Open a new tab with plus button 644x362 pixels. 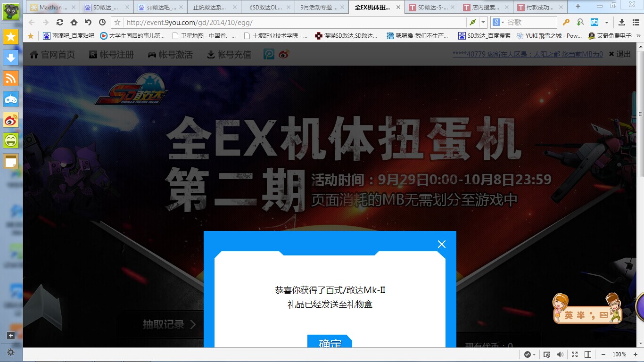pyautogui.click(x=578, y=7)
